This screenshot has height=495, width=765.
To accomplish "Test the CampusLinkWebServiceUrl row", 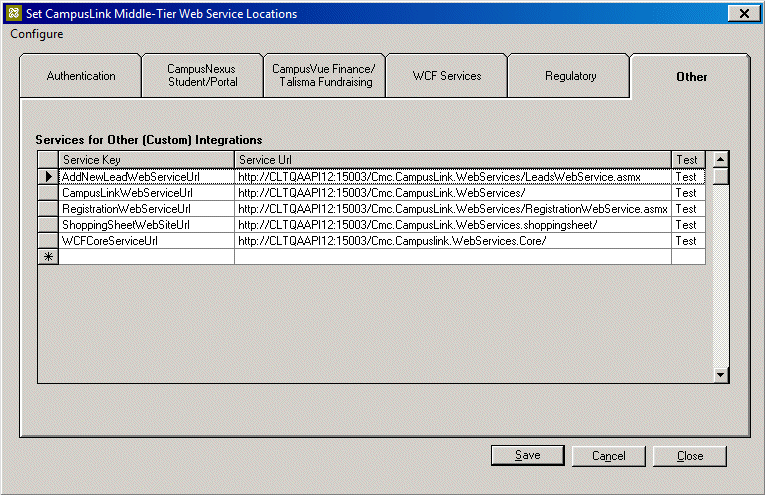I will (687, 193).
